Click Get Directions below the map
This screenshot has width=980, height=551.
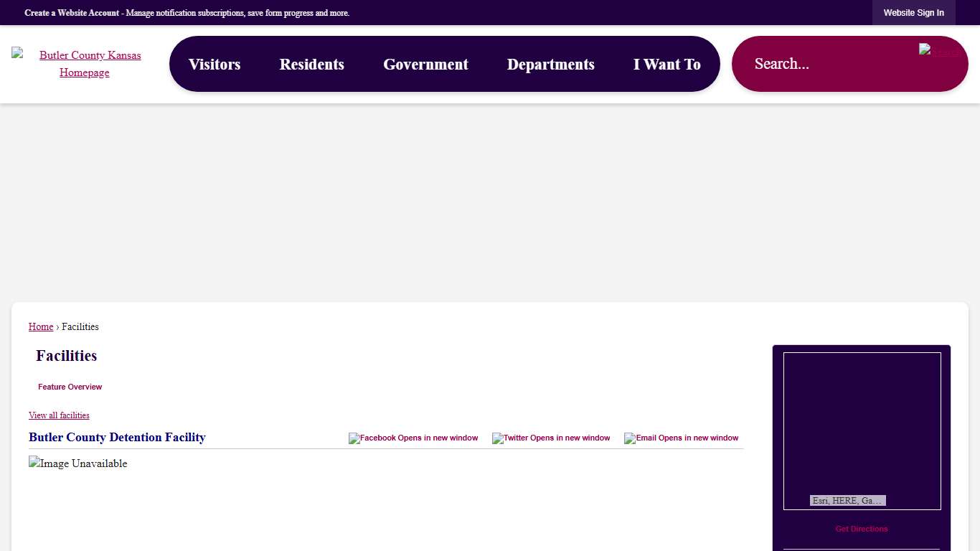pos(861,529)
